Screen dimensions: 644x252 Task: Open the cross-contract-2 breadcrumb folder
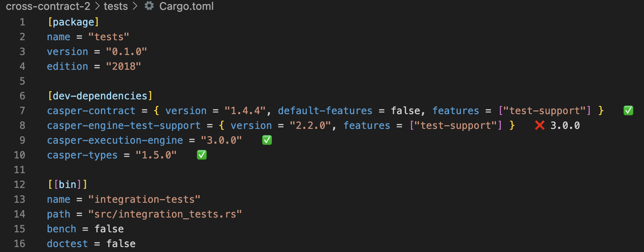click(x=48, y=6)
